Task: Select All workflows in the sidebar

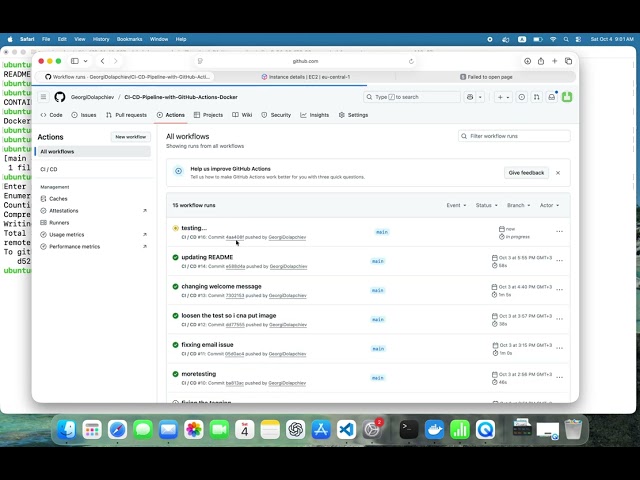Action: pyautogui.click(x=94, y=151)
